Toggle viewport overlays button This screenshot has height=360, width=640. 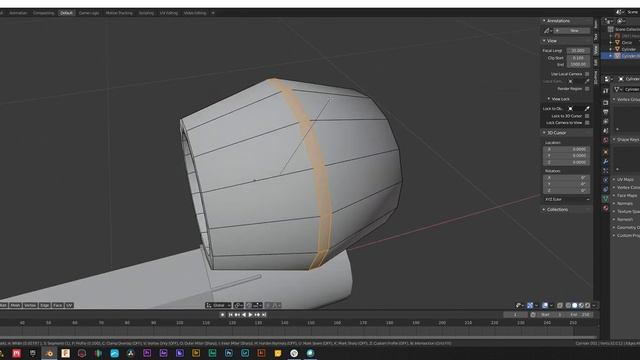point(545,305)
